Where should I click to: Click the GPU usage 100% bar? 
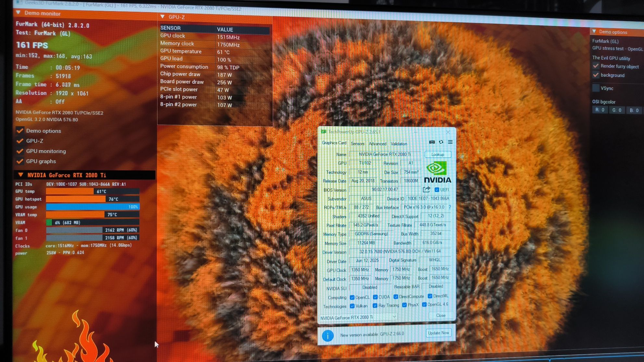(x=93, y=207)
